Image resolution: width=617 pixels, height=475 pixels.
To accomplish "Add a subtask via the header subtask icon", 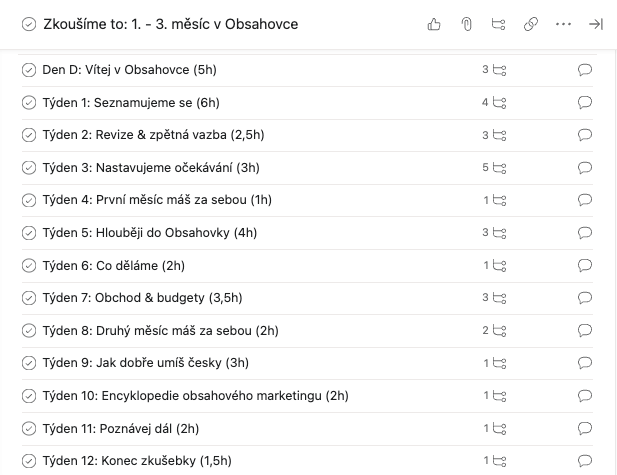I will coord(499,24).
